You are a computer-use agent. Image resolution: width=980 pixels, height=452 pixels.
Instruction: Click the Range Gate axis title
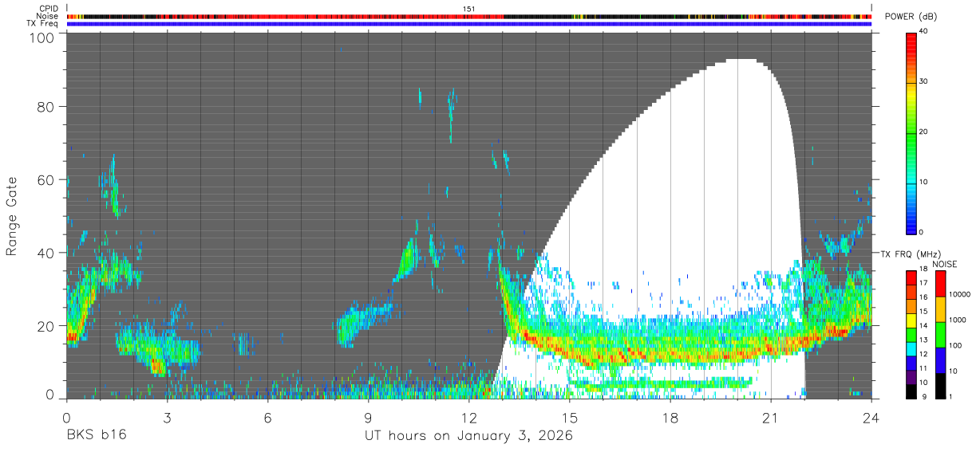pos(12,217)
